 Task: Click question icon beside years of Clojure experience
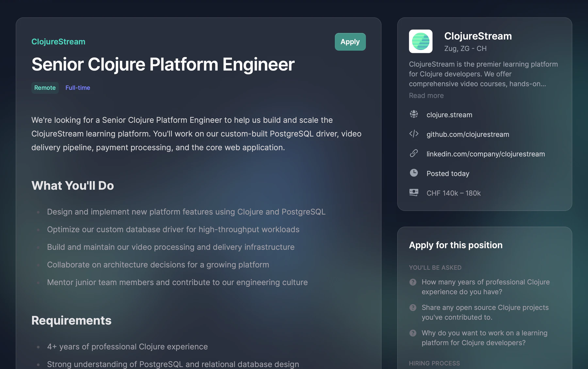tap(413, 282)
